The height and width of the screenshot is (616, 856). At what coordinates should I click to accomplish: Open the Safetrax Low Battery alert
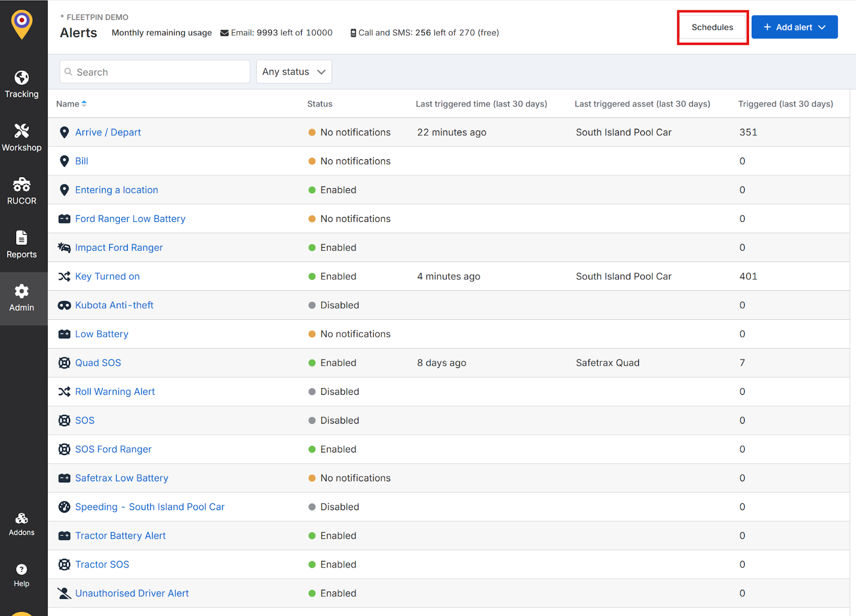tap(121, 479)
